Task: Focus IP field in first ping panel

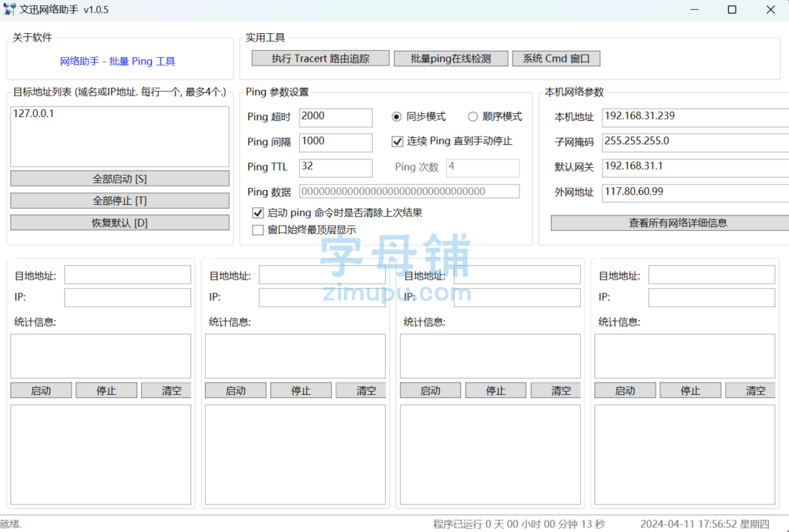Action: 127,298
